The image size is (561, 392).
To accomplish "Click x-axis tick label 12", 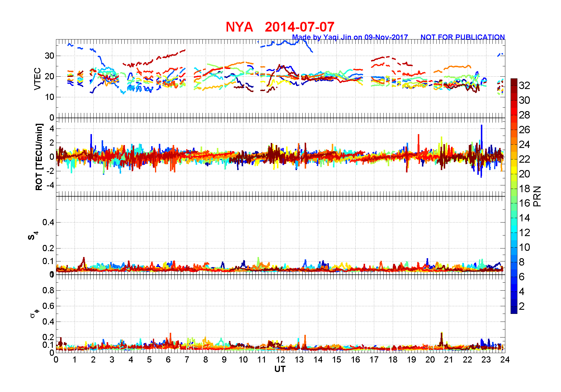I will click(280, 359).
